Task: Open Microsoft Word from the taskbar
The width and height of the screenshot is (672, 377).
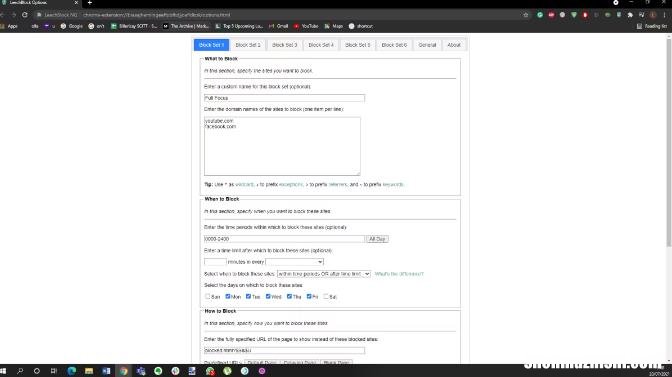Action: 106,371
